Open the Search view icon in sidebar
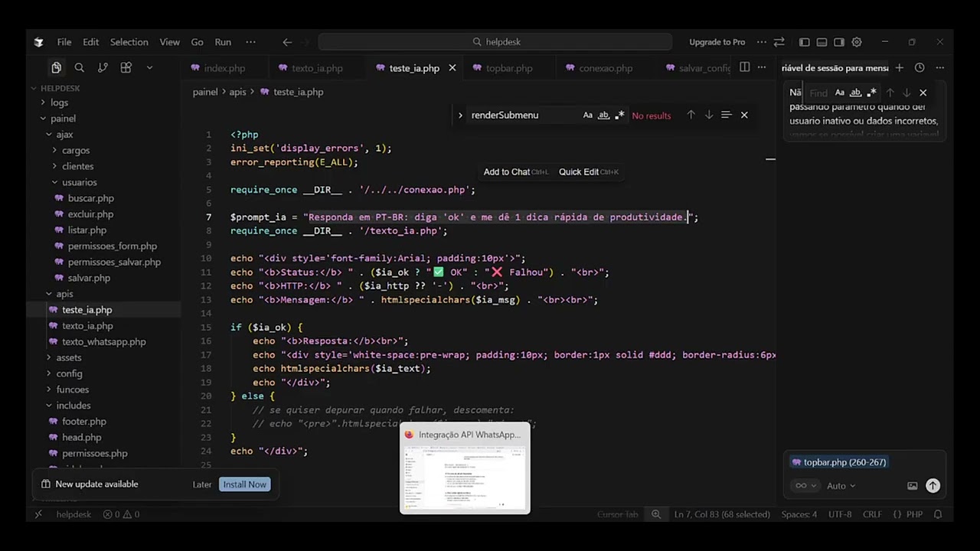Image resolution: width=980 pixels, height=551 pixels. coord(80,68)
